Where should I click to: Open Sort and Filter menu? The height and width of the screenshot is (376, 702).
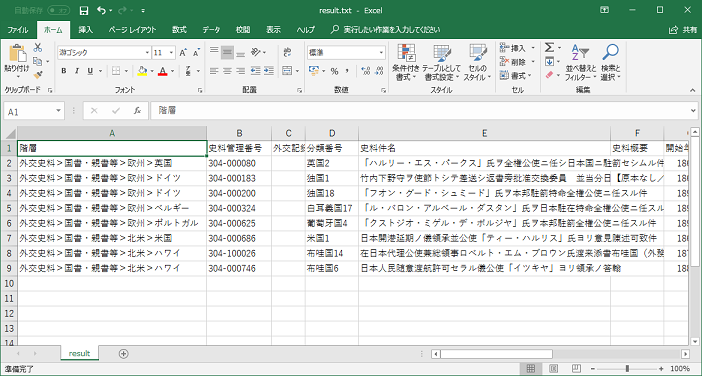tap(580, 62)
